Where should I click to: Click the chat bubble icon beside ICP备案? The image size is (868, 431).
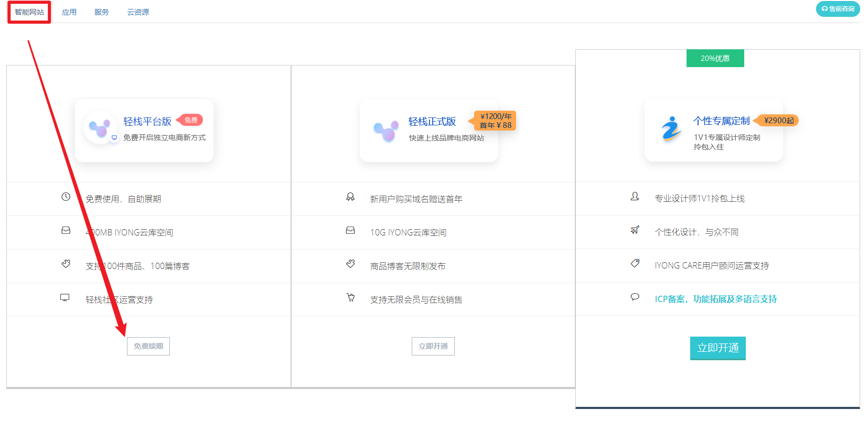click(635, 297)
